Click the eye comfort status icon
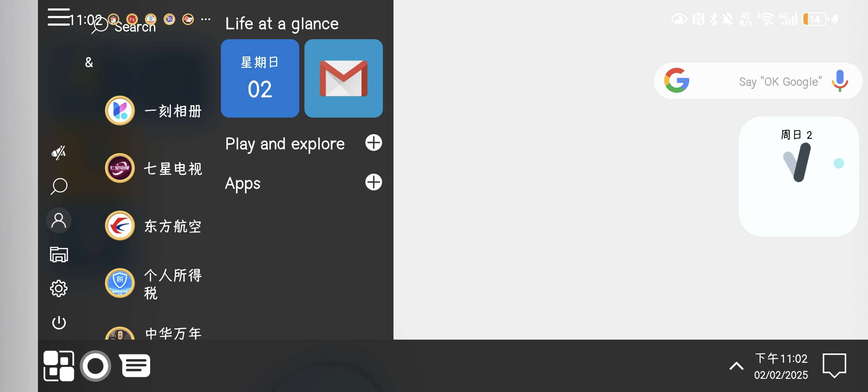 pos(679,19)
